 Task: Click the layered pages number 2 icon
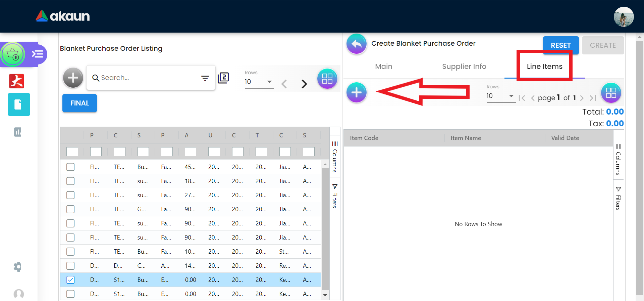pos(223,78)
